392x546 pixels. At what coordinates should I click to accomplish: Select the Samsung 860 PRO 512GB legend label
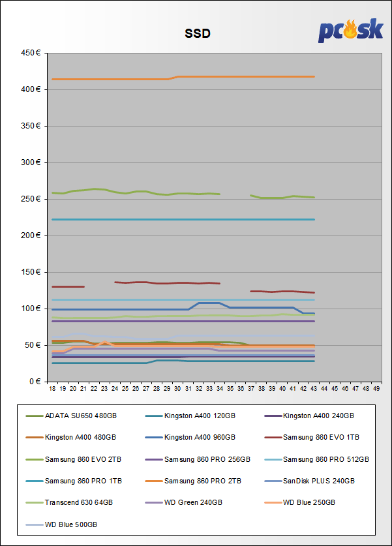(326, 460)
